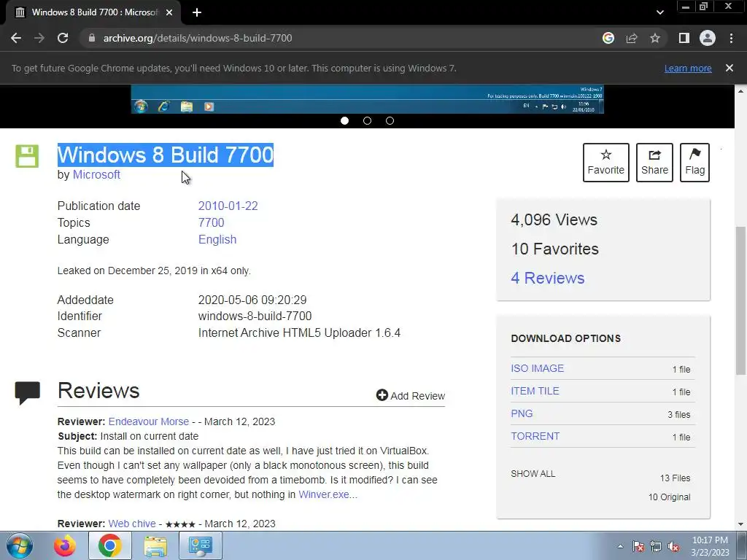
Task: Bookmark this page with the star icon
Action: [x=655, y=38]
